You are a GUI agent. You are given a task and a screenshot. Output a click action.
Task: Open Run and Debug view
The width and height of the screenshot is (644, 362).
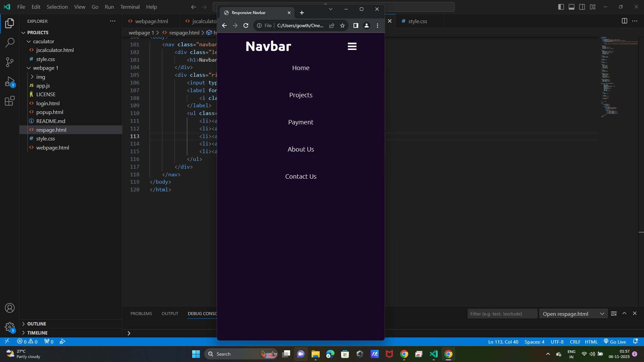10,81
